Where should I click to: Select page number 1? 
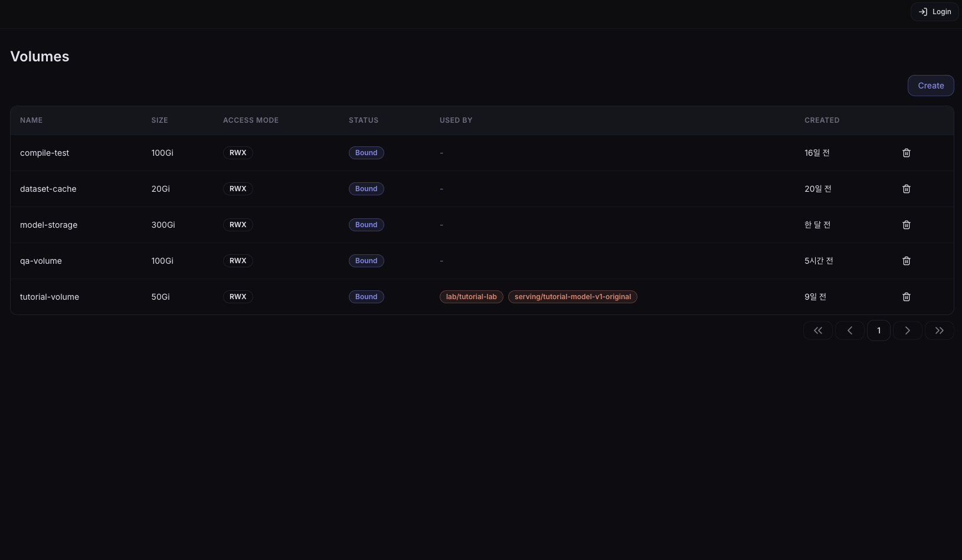879,330
